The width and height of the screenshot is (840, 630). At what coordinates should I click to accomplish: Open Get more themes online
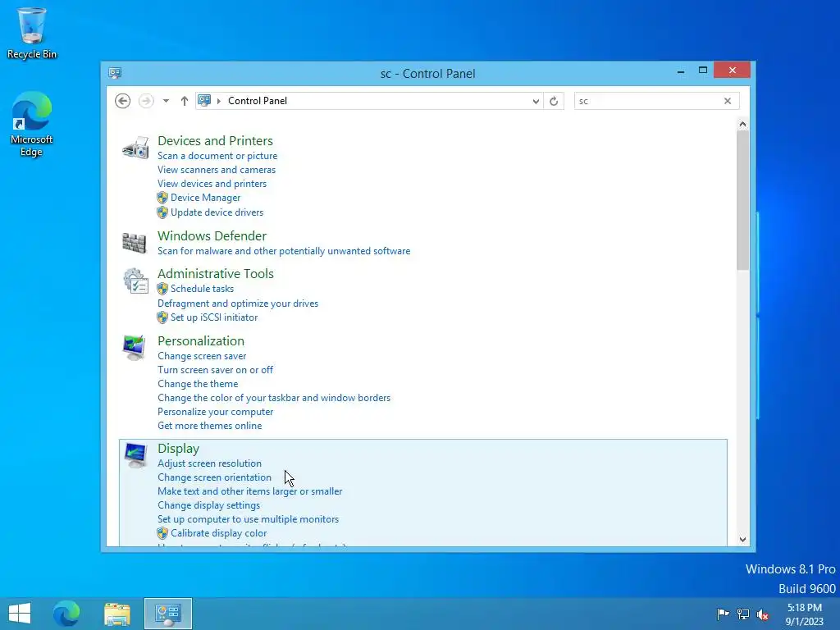[210, 426]
